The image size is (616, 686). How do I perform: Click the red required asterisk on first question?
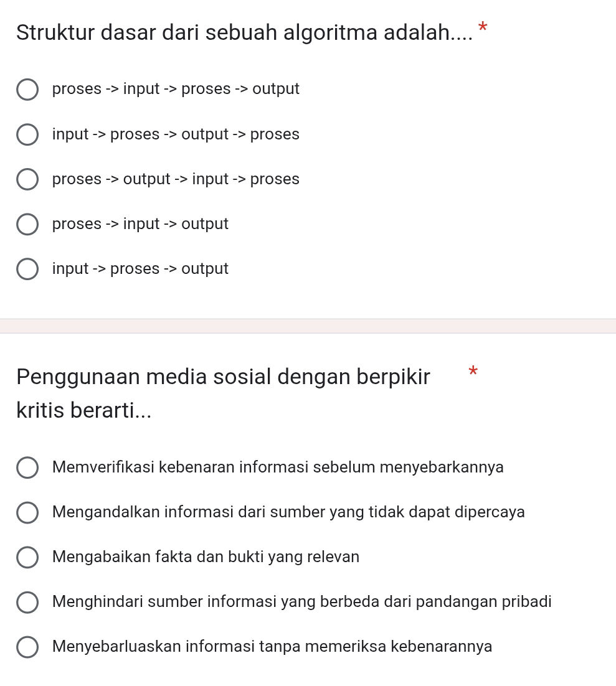pyautogui.click(x=483, y=27)
